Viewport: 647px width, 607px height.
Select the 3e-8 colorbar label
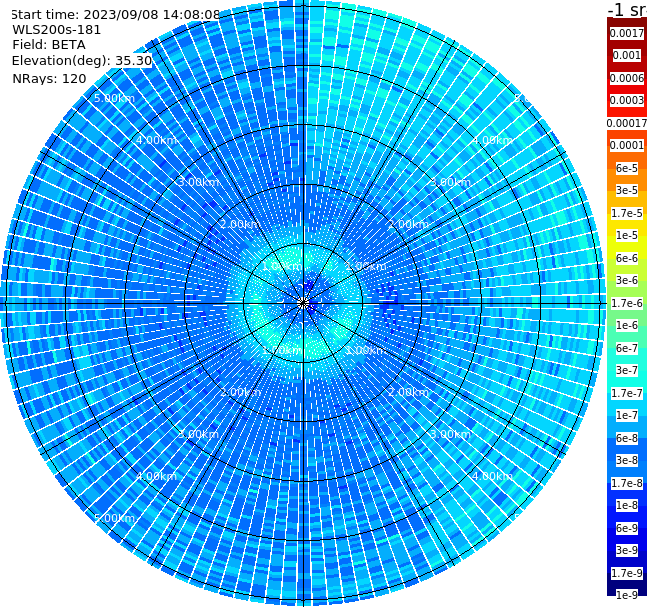coord(627,460)
